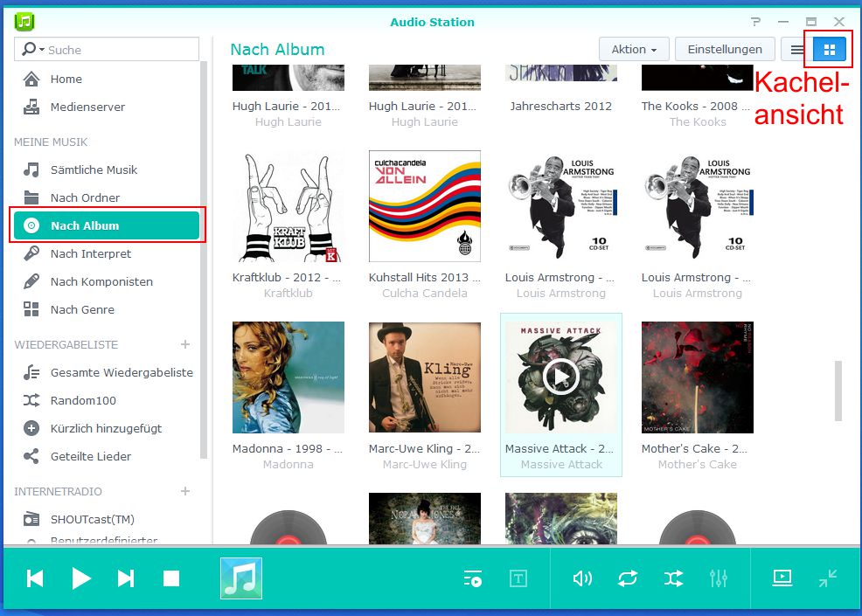Open the Kraftklub album cover
Viewport: 862px width, 616px height.
[x=288, y=206]
